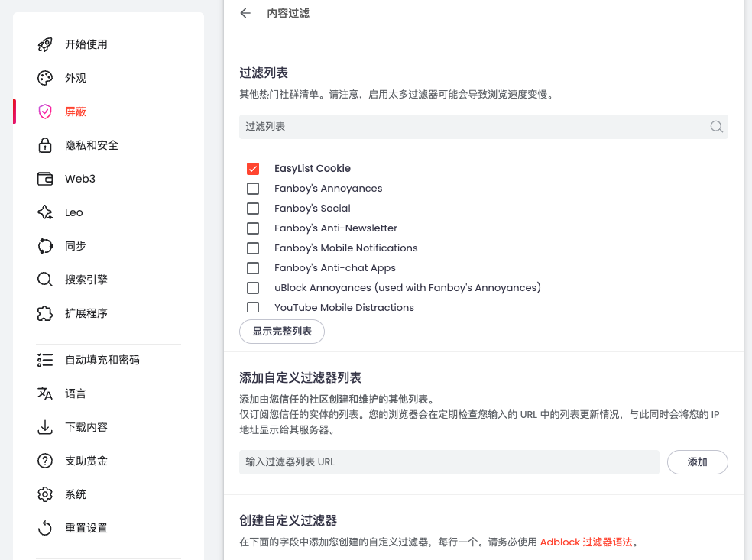Open the 同步 sidebar label
The height and width of the screenshot is (560, 752).
[x=76, y=246]
